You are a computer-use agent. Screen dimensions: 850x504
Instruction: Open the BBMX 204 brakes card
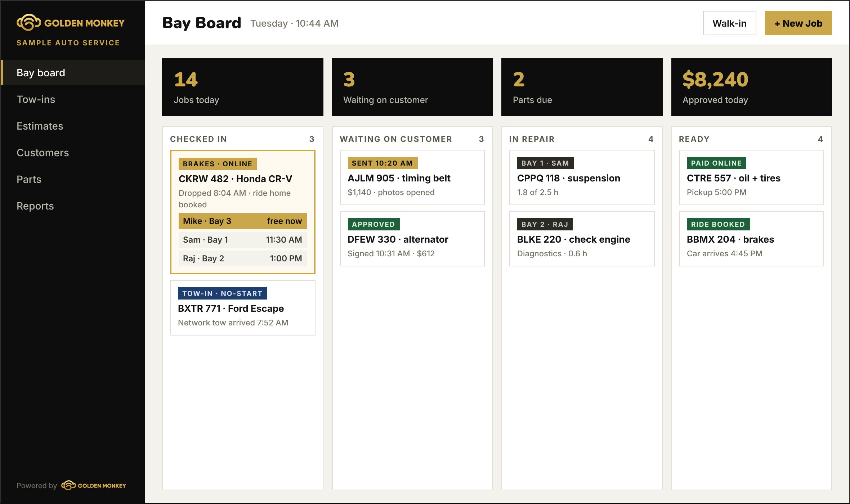[x=751, y=239]
